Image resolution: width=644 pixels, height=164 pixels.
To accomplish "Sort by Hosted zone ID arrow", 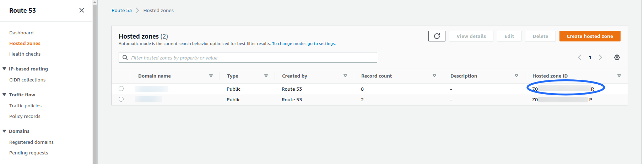I will (x=619, y=76).
